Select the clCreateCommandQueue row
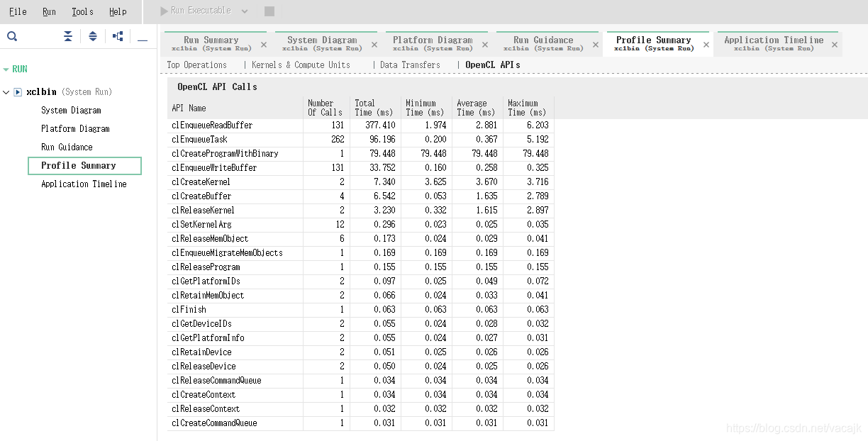This screenshot has width=868, height=441. tap(360, 423)
